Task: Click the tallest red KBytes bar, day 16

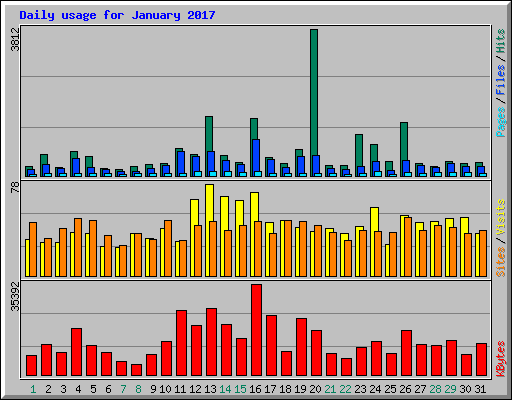Action: pyautogui.click(x=256, y=330)
